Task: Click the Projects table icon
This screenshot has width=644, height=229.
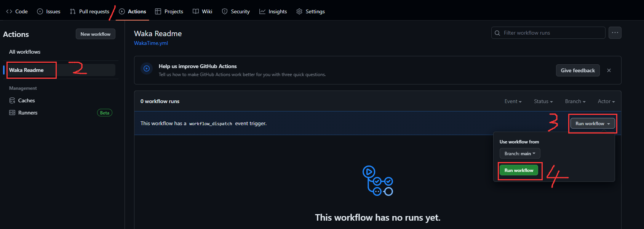Action: 158,11
